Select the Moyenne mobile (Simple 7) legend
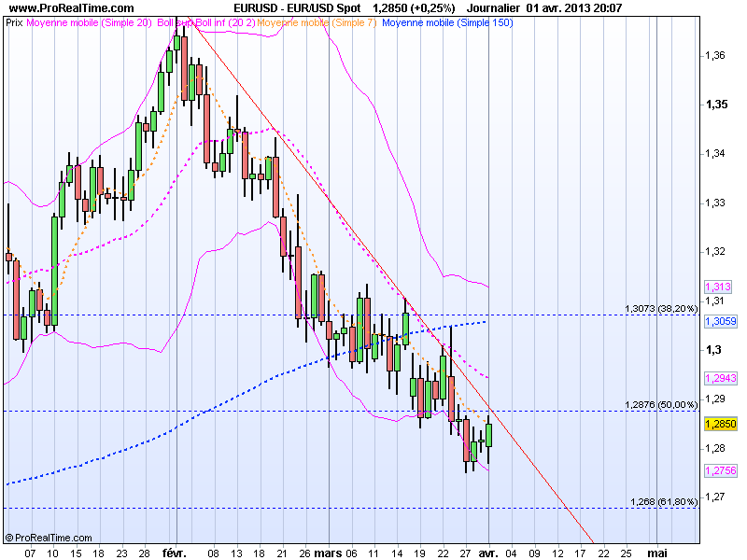The height and width of the screenshot is (560, 747). (x=317, y=22)
